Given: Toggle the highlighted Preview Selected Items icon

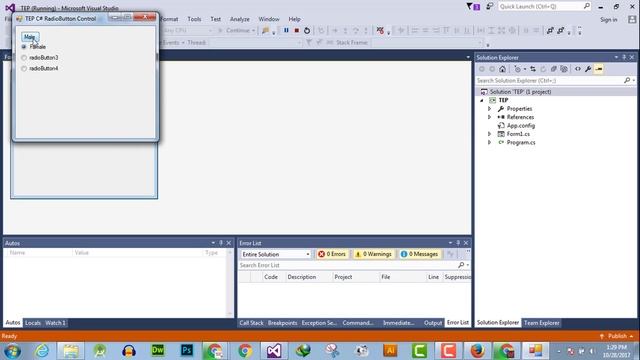Looking at the screenshot, I should coord(599,69).
